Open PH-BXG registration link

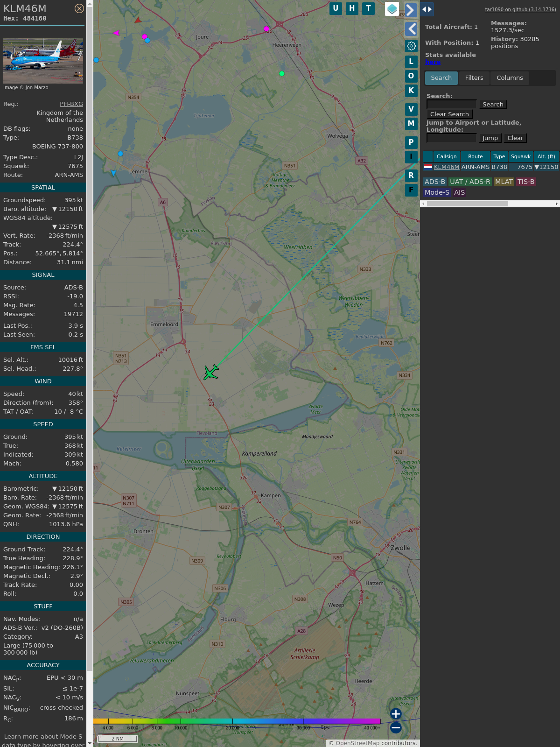[71, 104]
